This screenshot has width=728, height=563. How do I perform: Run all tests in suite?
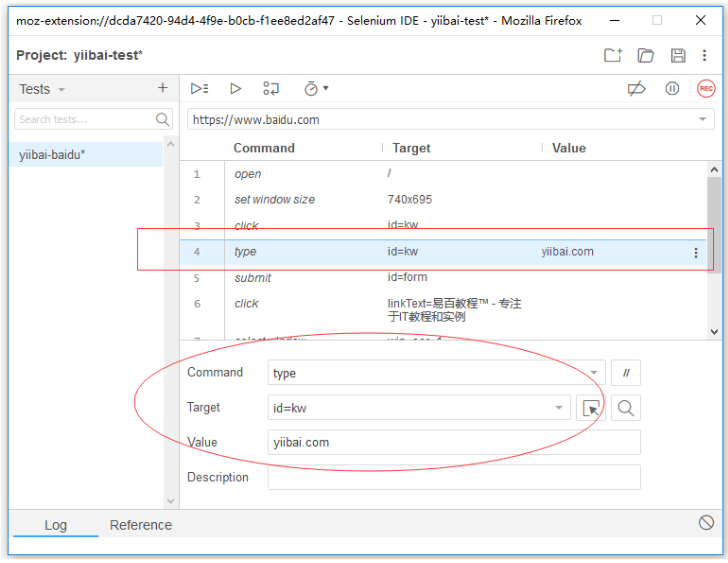(200, 88)
